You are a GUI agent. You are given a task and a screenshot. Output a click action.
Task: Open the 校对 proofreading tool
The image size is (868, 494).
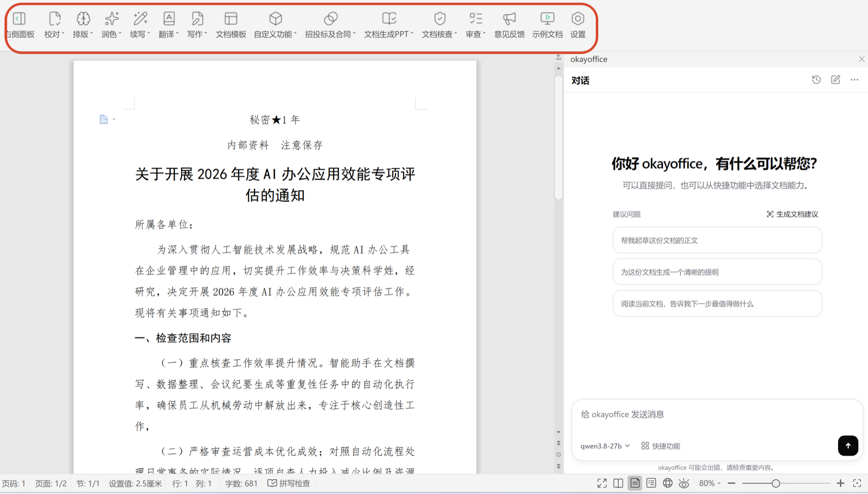(54, 25)
